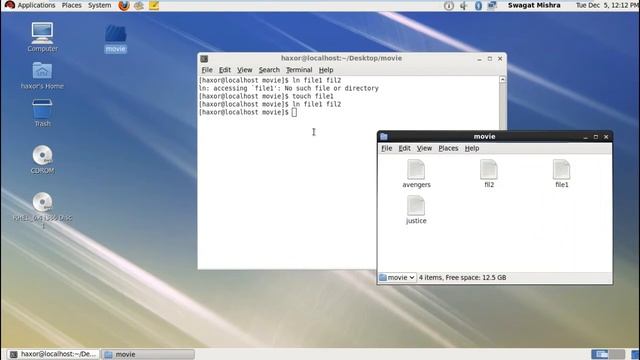Click the 'No such file or directory' line
The image size is (640, 360).
tap(289, 88)
